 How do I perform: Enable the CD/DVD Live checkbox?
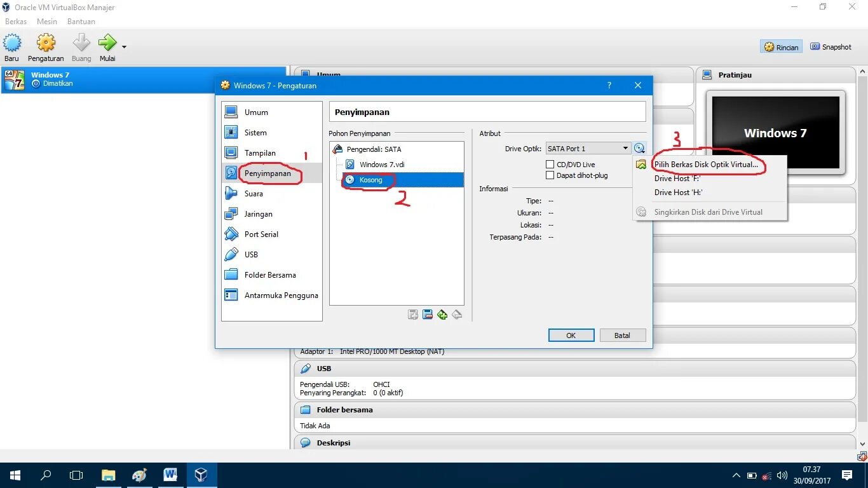[550, 165]
